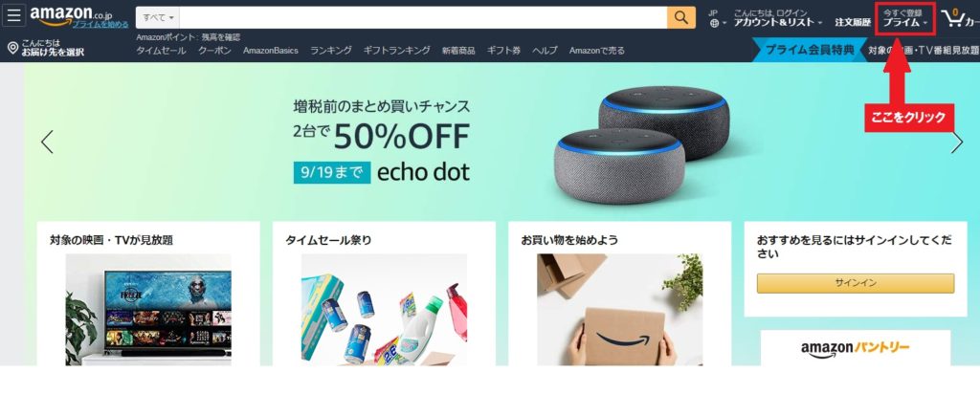The height and width of the screenshot is (416, 980).
Task: Click the orange search magnifier button
Action: (680, 17)
